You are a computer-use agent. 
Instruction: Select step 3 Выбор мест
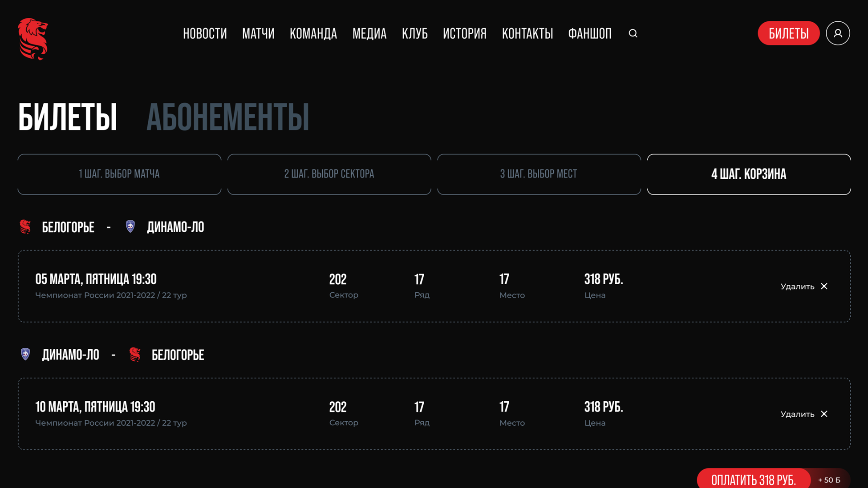(x=539, y=174)
